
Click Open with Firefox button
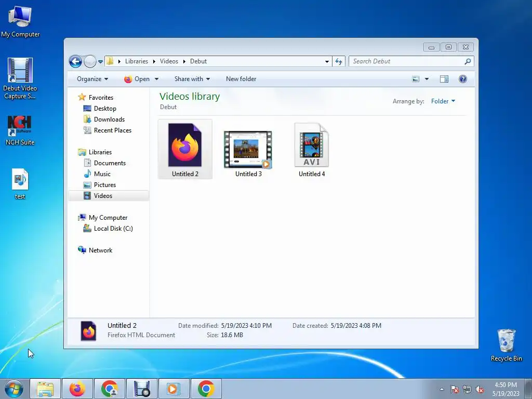137,79
